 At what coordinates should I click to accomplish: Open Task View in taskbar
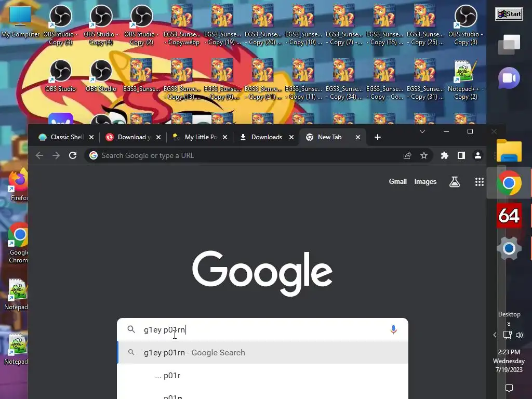(509, 45)
